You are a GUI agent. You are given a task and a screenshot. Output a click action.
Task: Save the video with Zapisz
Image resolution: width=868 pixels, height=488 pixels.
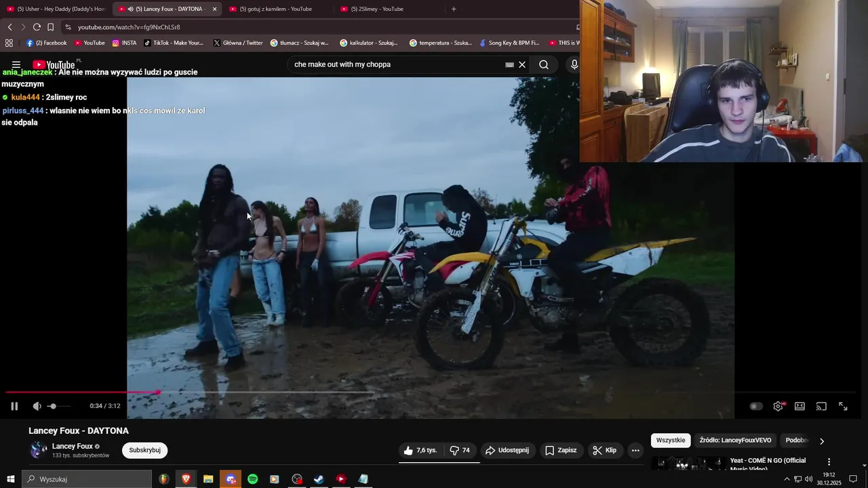[x=561, y=450]
